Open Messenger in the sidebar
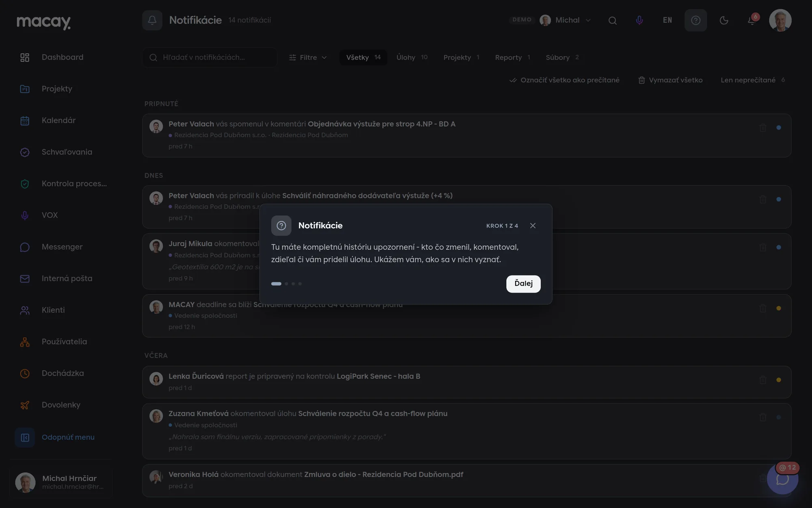The image size is (812, 508). click(61, 247)
